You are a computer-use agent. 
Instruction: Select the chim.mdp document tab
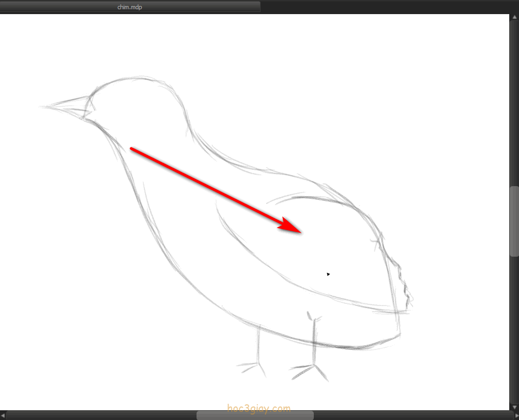(130, 7)
